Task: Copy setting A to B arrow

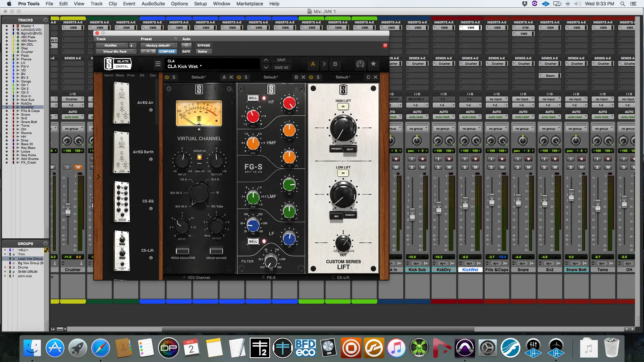Action: pyautogui.click(x=324, y=64)
